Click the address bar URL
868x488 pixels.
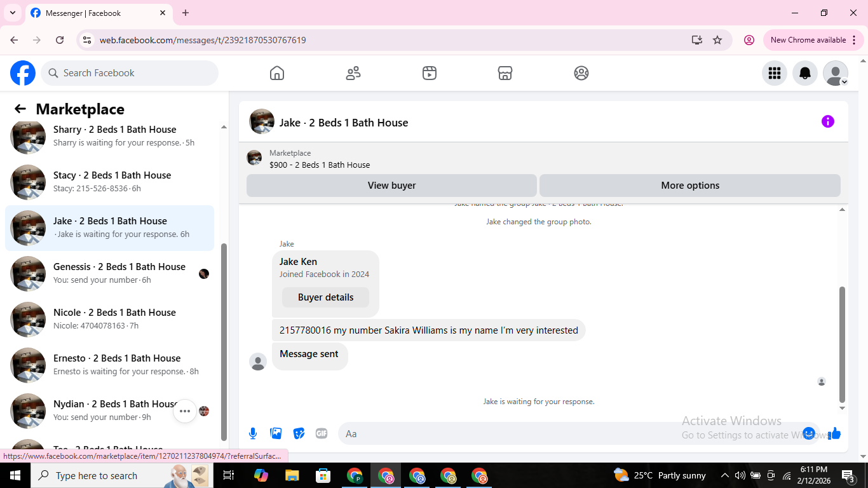tap(203, 40)
